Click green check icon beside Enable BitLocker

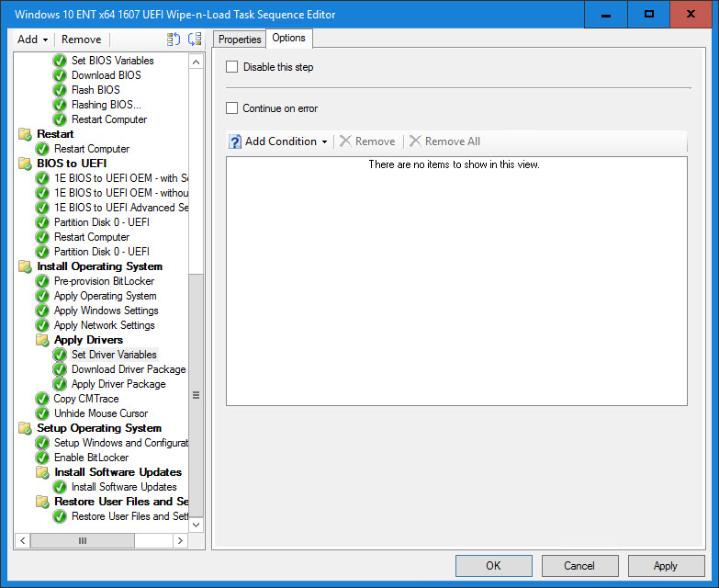click(x=42, y=458)
